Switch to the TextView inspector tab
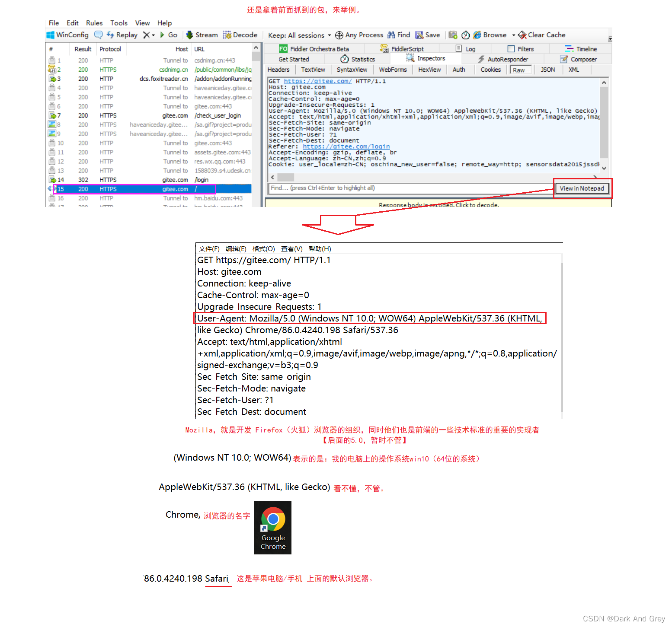The image size is (672, 627). (313, 70)
